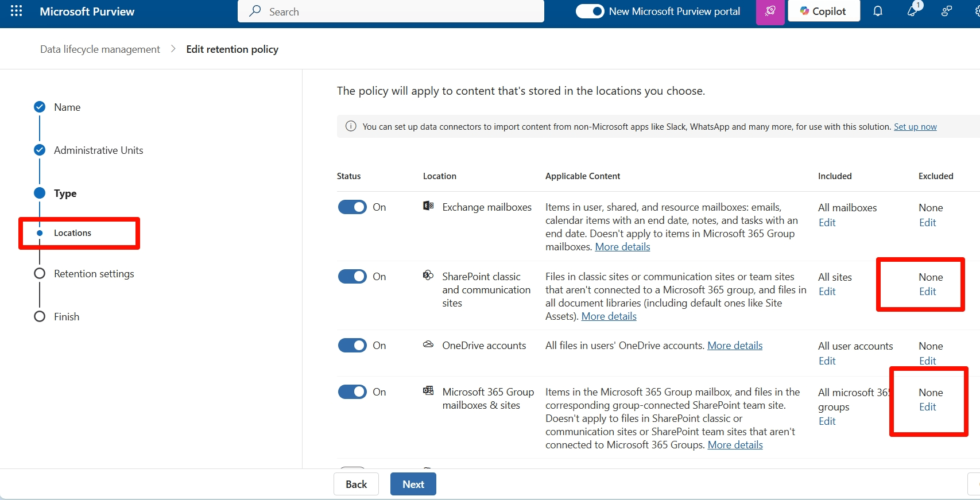Screen dimensions: 980x500
Task: Click the Microsoft Purview title
Action: click(x=87, y=11)
